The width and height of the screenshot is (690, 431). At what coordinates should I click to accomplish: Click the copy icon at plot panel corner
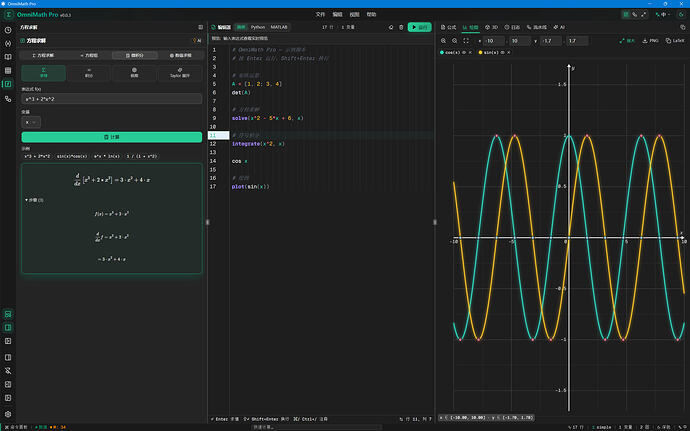(x=683, y=27)
